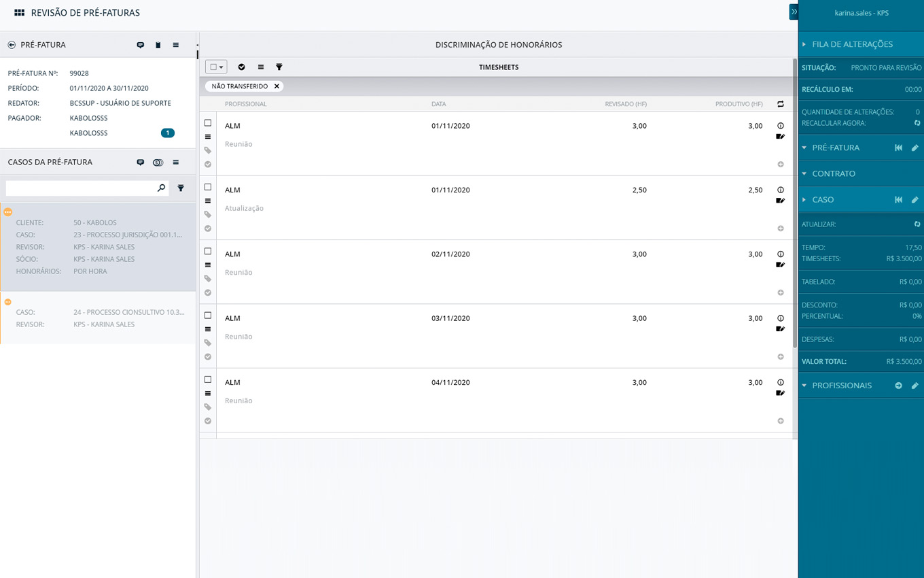
Task: Select the checkbox for ALM 02/11/2020 row
Action: point(208,252)
